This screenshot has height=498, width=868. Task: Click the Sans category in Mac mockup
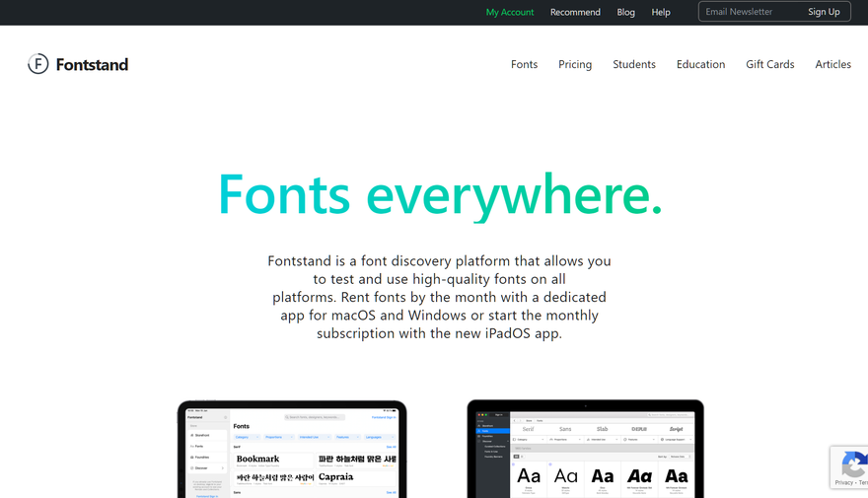point(565,429)
